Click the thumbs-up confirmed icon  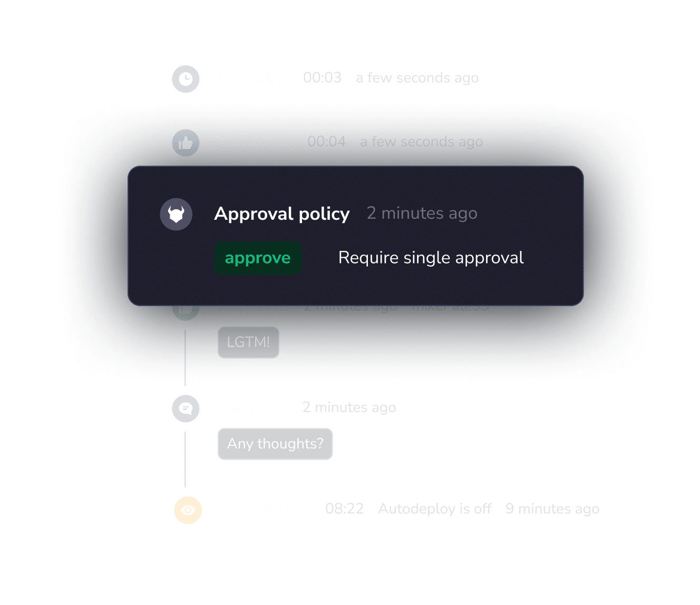[186, 143]
